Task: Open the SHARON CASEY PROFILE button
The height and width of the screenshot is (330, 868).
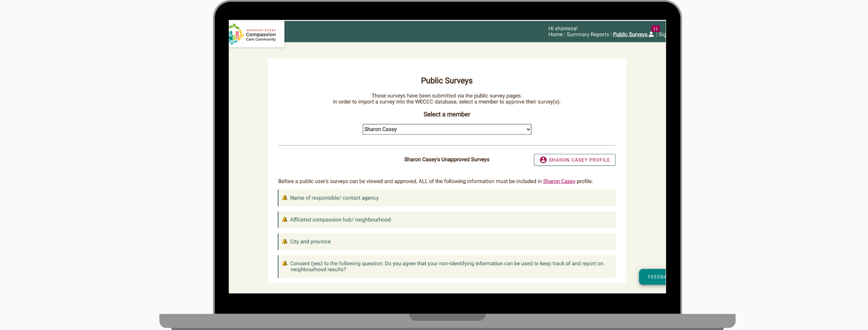Action: point(575,160)
